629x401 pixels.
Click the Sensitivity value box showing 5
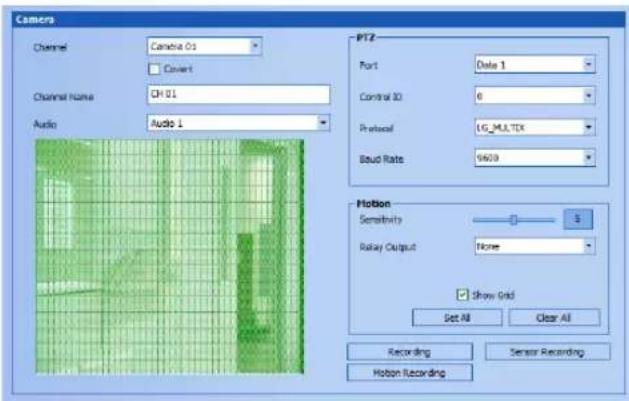click(x=578, y=219)
